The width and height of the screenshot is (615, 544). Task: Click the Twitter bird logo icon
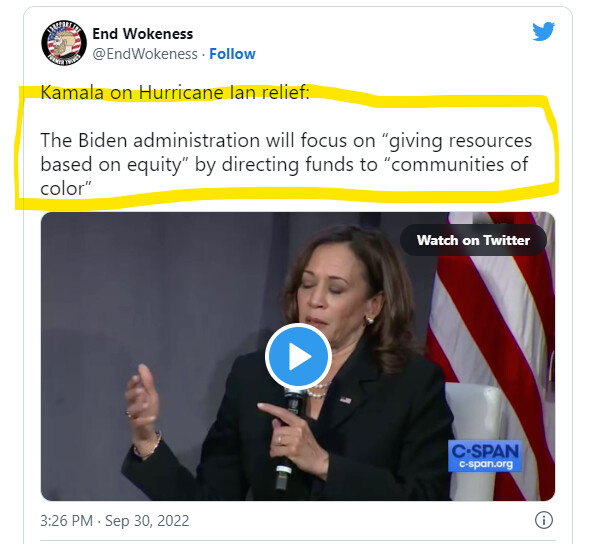click(543, 31)
